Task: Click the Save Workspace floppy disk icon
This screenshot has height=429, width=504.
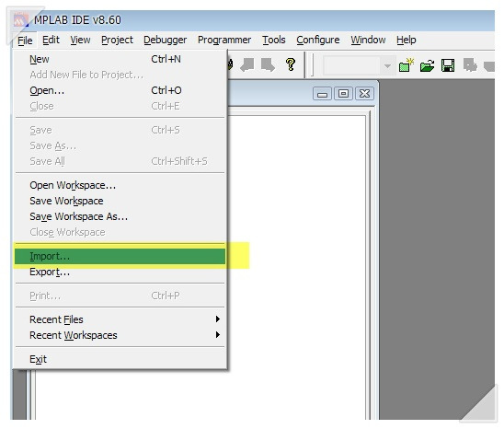Action: coord(448,65)
